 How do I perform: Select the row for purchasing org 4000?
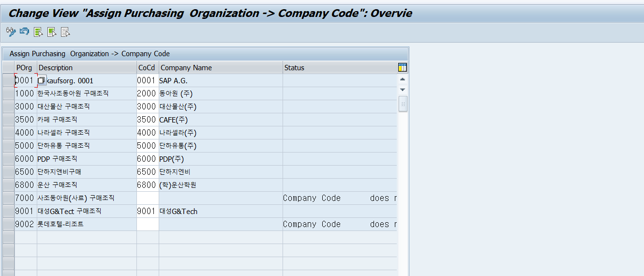click(8, 133)
